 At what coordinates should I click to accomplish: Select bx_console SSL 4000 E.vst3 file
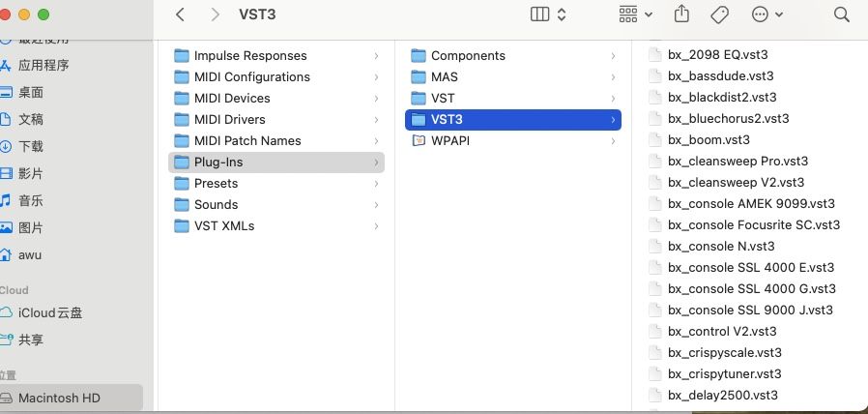click(750, 267)
